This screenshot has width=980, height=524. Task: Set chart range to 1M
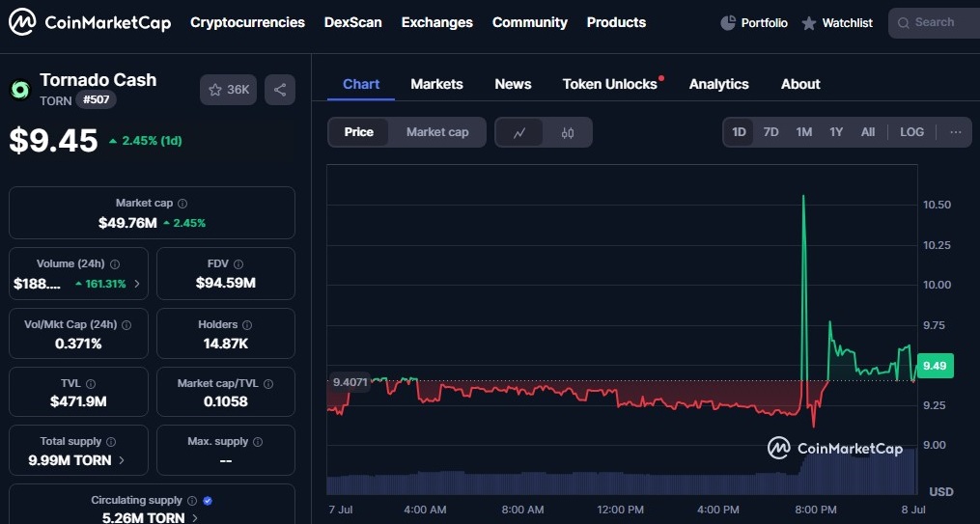click(x=803, y=132)
